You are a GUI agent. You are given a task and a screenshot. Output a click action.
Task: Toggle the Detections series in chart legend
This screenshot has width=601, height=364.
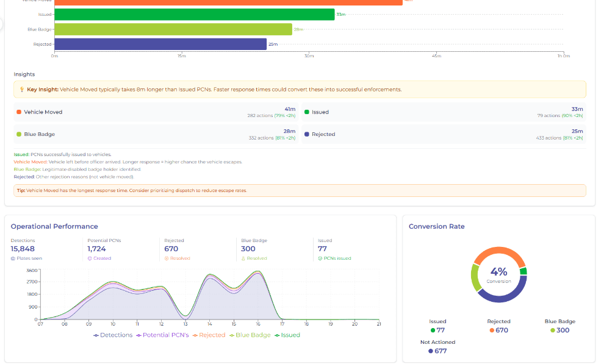click(113, 335)
